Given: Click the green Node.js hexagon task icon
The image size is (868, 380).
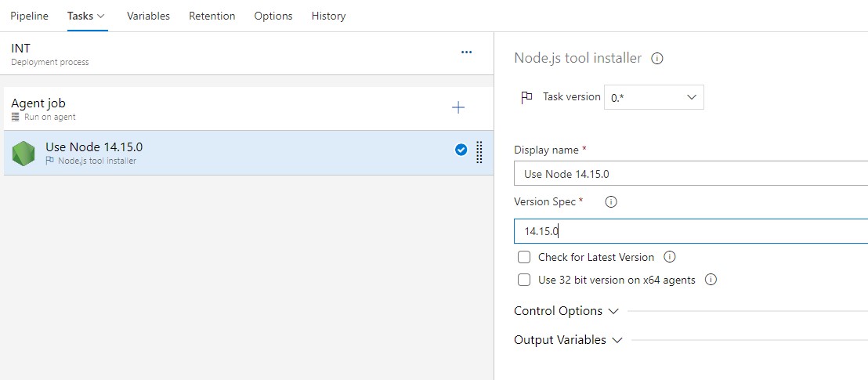Looking at the screenshot, I should point(24,153).
